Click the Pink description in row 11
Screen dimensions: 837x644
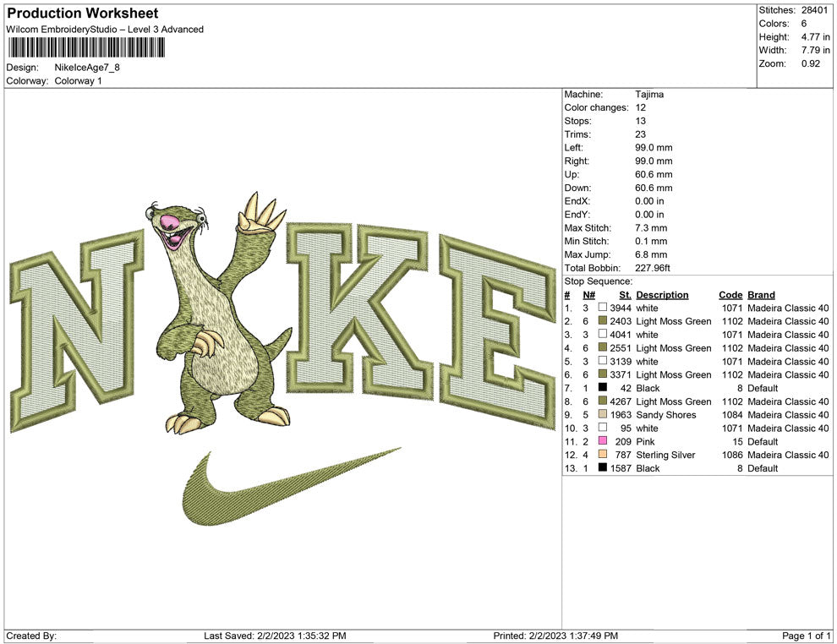point(645,441)
